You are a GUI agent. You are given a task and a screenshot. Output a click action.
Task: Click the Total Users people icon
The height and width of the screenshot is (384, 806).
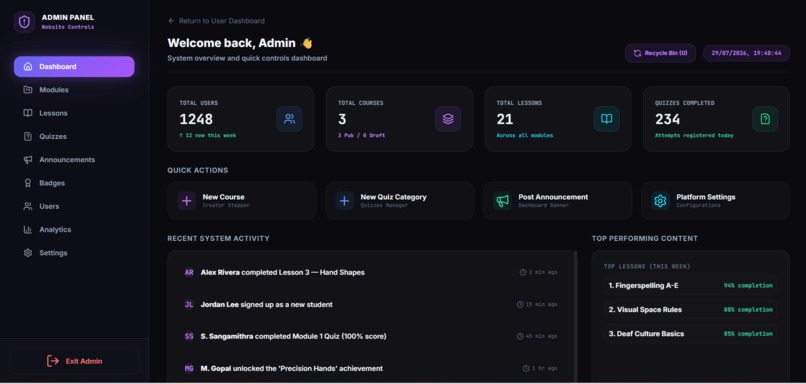point(289,119)
